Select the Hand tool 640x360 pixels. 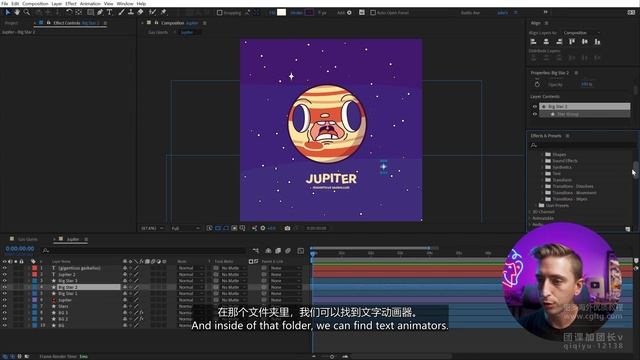17,13
